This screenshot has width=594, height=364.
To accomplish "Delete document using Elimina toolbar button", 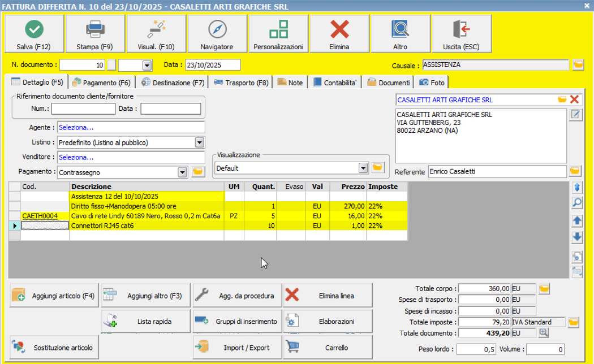I will 339,28.
